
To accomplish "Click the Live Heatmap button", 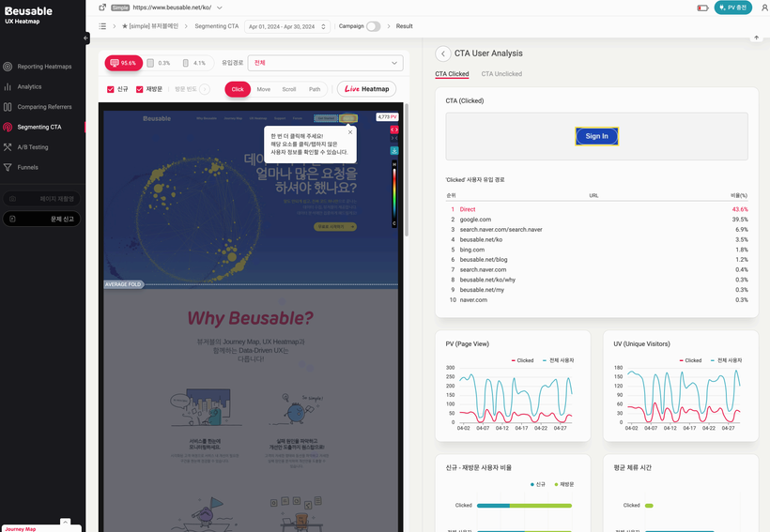I will pos(365,89).
